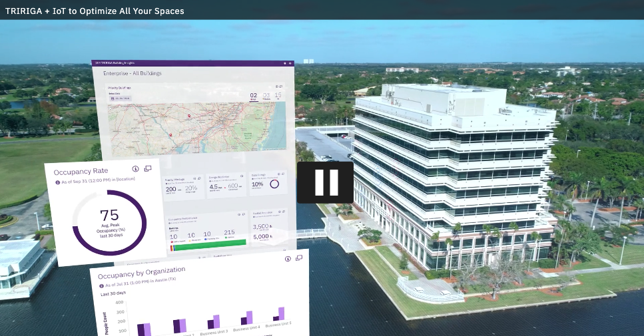Click the small info icon beside 'As of Sep 31'
Image resolution: width=644 pixels, height=336 pixels.
tap(57, 182)
